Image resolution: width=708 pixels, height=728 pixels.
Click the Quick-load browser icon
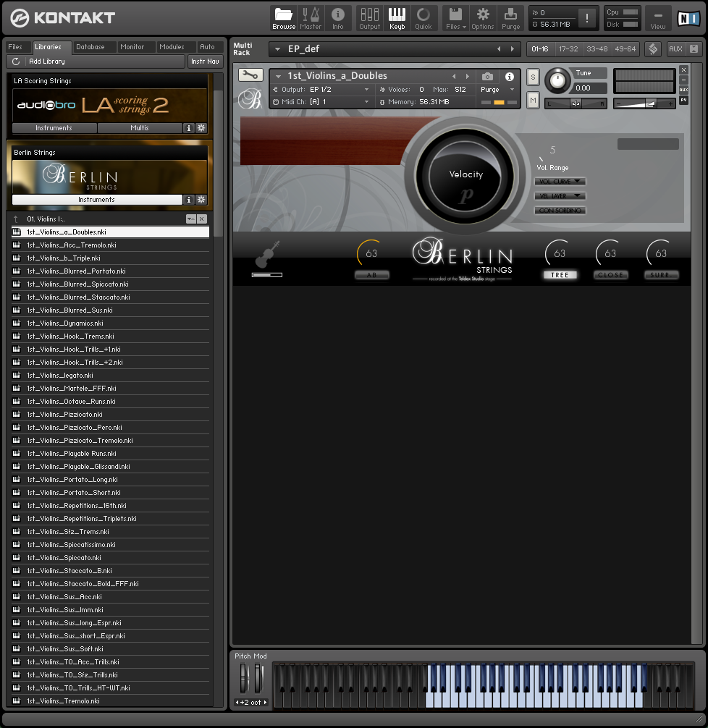coord(423,19)
